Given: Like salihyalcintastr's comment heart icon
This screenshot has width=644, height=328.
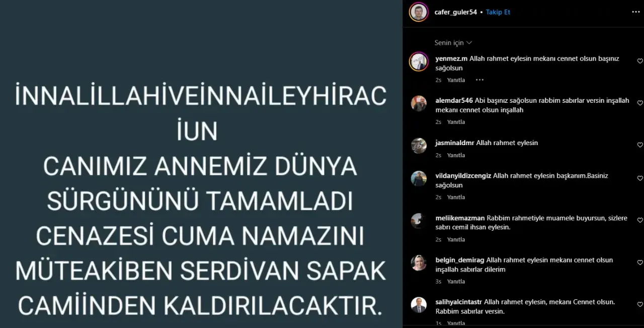Looking at the screenshot, I should click(640, 304).
